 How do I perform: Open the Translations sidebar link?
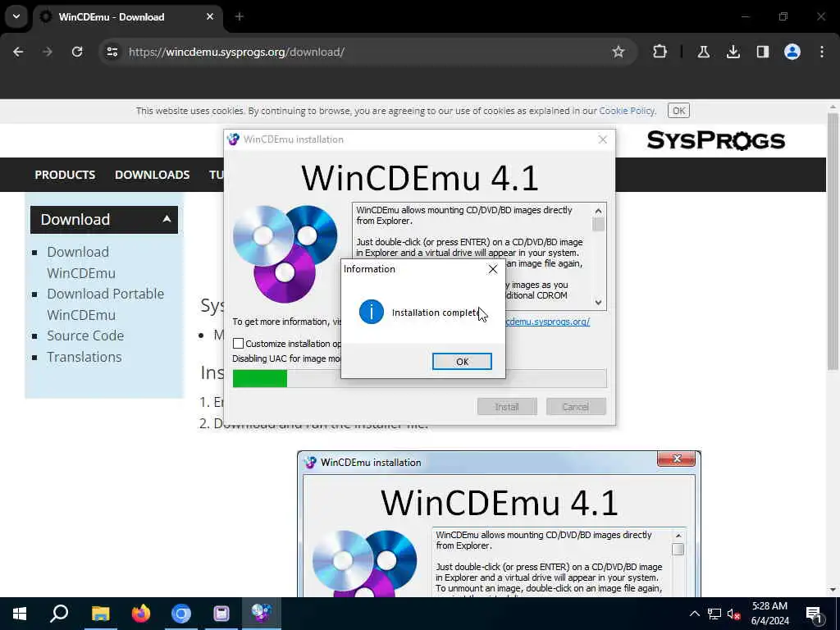coord(84,357)
